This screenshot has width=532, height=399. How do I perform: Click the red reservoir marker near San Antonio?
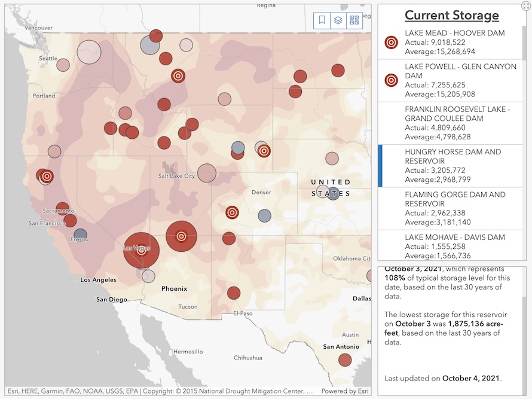(344, 360)
